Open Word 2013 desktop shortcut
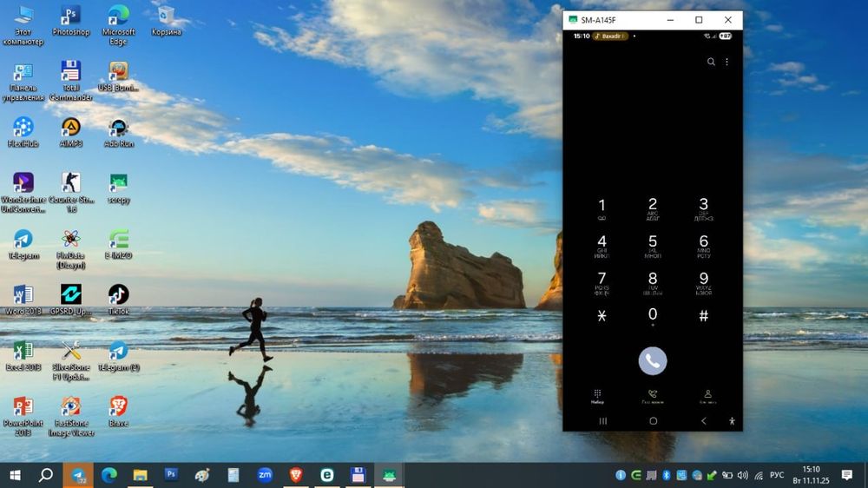Viewport: 868px width, 488px height. tap(23, 300)
